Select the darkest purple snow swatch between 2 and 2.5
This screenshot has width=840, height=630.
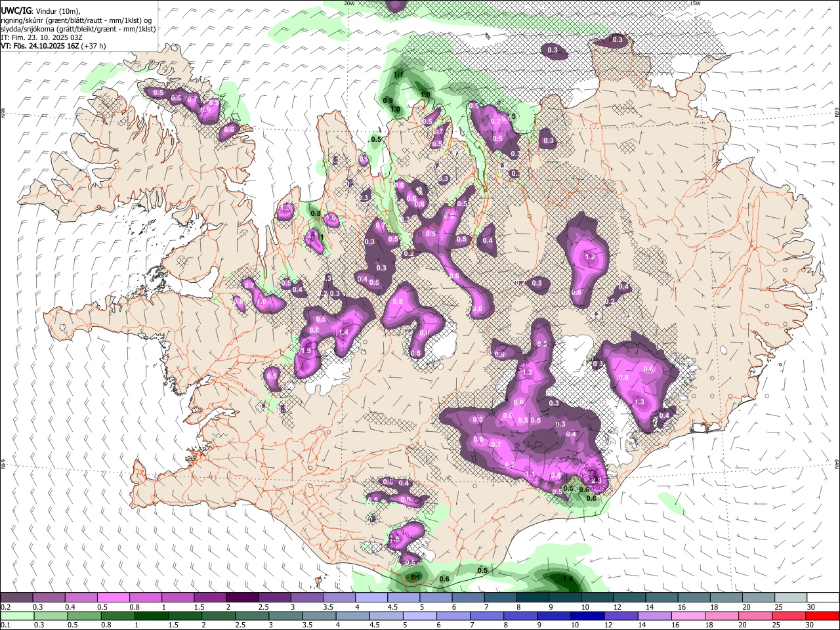pyautogui.click(x=242, y=598)
